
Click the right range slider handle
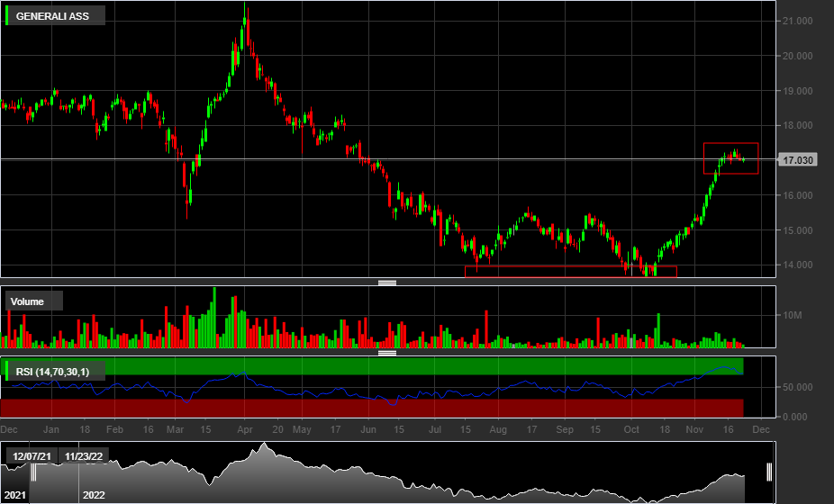tap(770, 472)
